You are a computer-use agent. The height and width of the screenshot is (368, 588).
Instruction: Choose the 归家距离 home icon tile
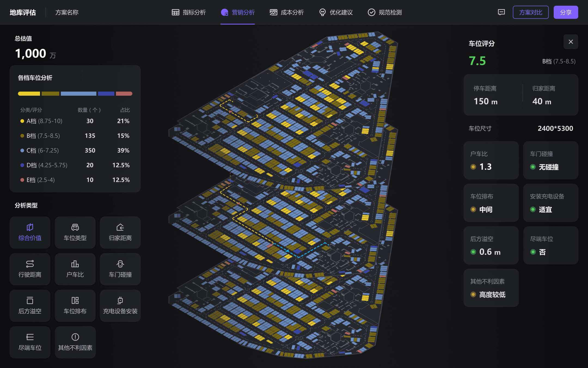120,227
